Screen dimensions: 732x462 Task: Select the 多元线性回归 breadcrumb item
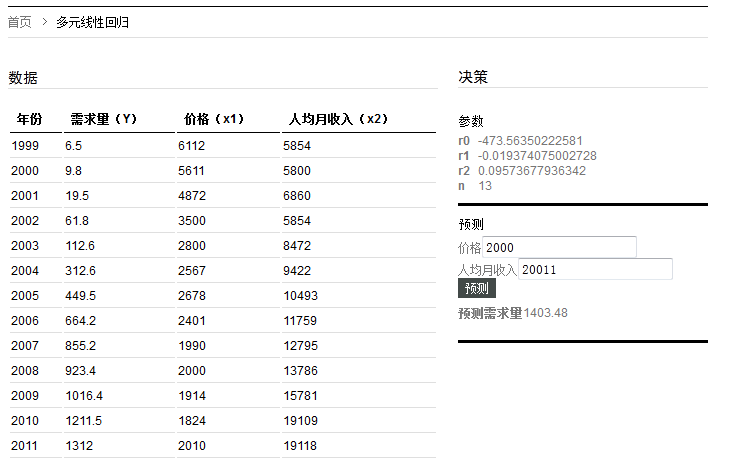coord(92,22)
